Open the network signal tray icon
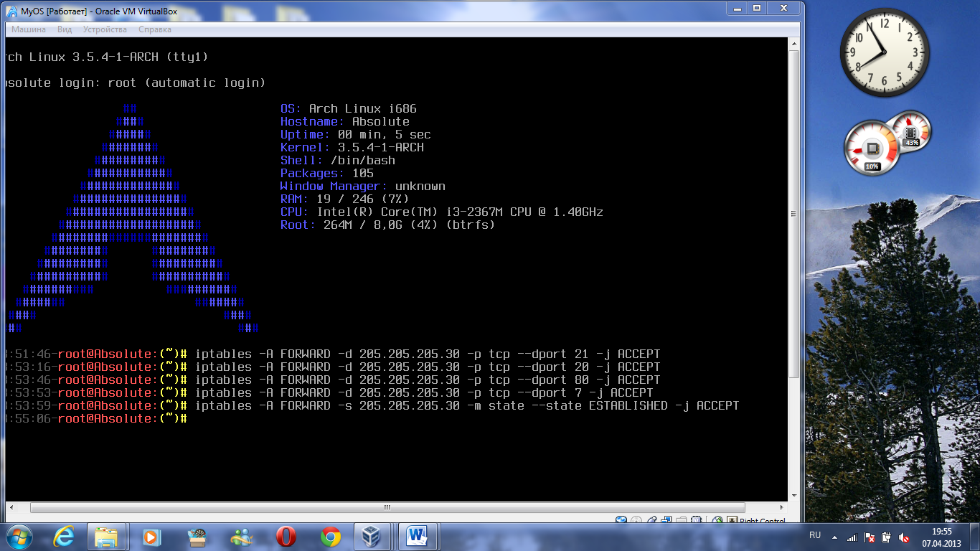 852,537
